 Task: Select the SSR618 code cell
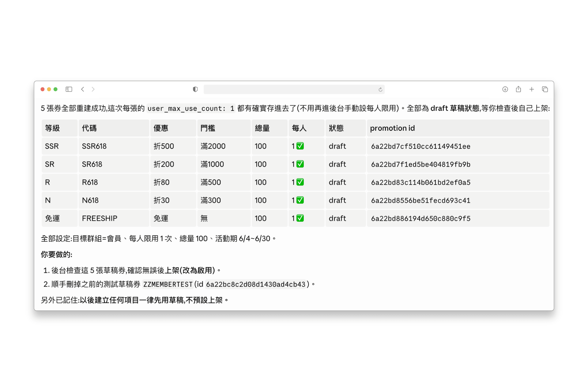coord(114,146)
